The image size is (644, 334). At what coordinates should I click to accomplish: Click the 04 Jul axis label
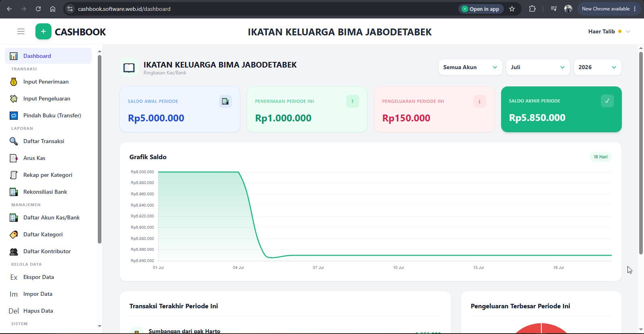click(238, 267)
